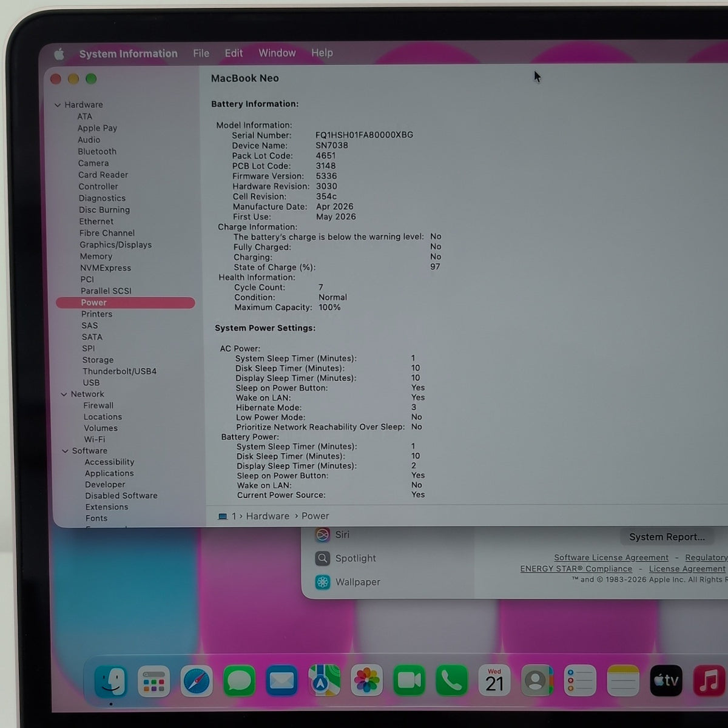728x728 pixels.
Task: Click the serial number FQ1HSH01FA80000XBG
Action: 364,135
